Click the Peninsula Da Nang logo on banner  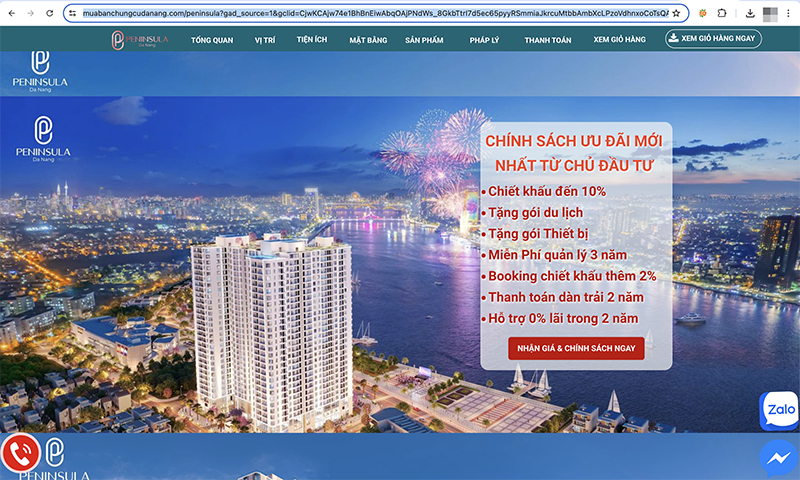[x=43, y=139]
